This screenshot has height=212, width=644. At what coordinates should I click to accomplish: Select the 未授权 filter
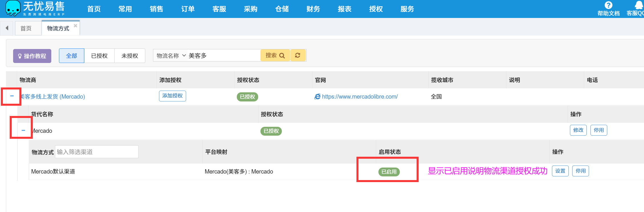[130, 56]
